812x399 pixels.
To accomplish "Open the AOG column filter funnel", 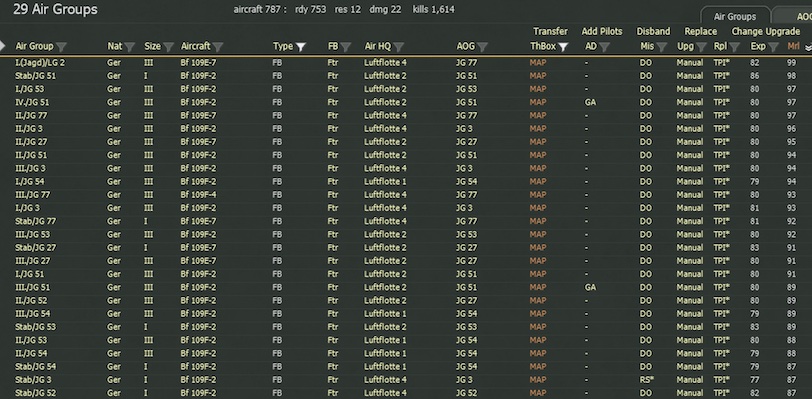I will coord(482,47).
